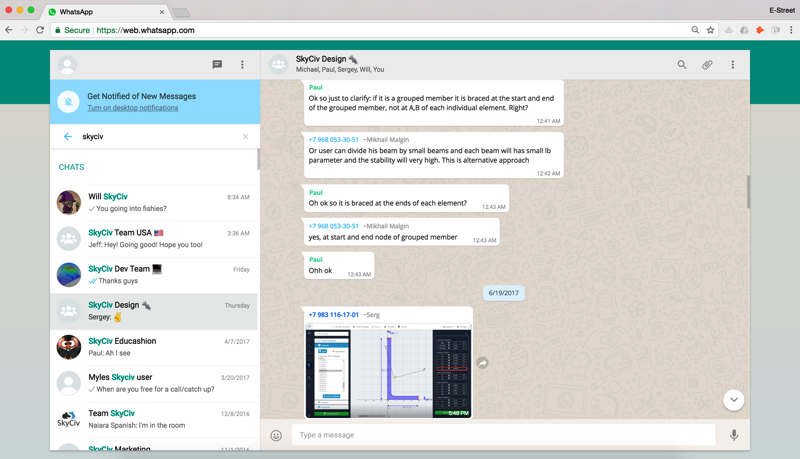Click Paul's name on the 12:41 AM message
The height and width of the screenshot is (459, 800).
(316, 87)
